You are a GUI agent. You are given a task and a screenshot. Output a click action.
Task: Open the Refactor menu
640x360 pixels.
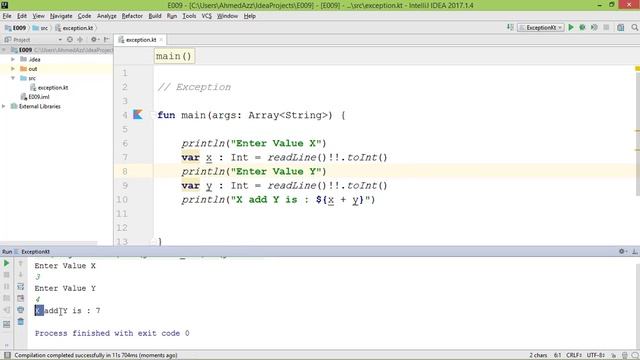pos(132,16)
